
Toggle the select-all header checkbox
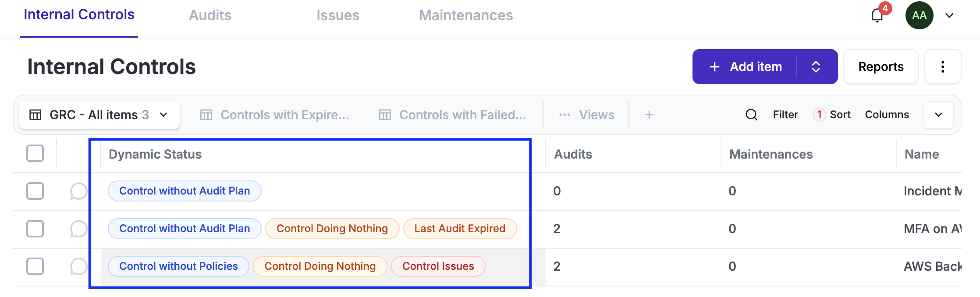[35, 153]
